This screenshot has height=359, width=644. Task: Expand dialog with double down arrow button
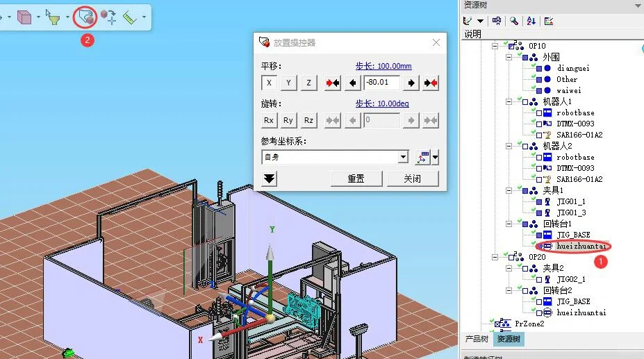pyautogui.click(x=269, y=179)
